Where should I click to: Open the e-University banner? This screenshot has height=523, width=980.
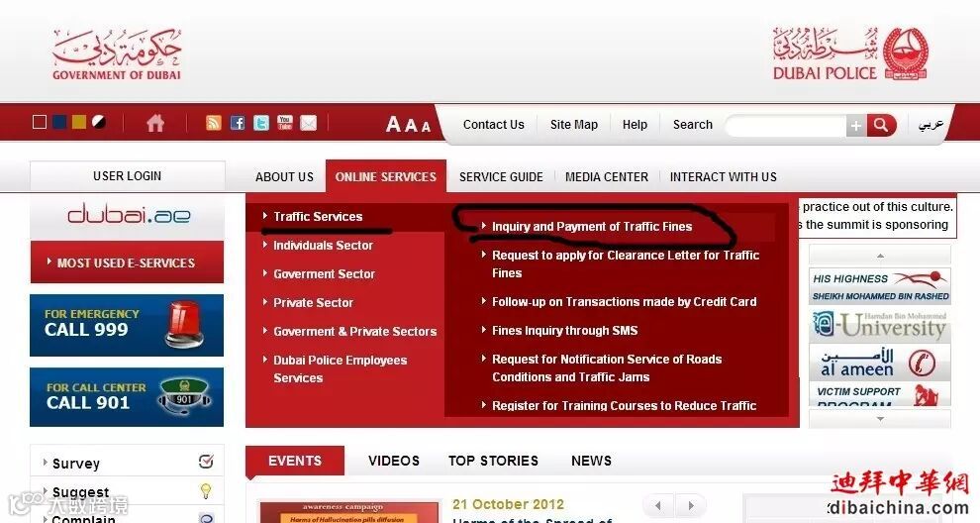coord(880,325)
